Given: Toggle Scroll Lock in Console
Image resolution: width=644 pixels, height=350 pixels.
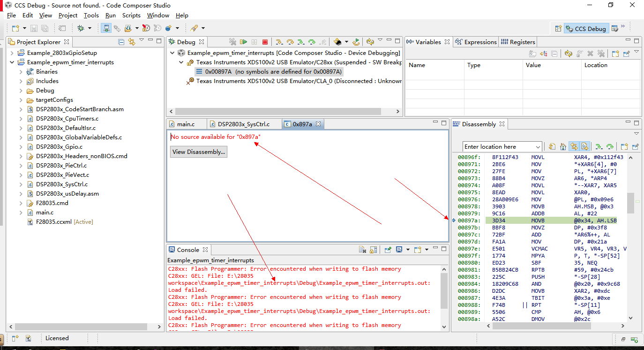Looking at the screenshot, I should (x=374, y=250).
